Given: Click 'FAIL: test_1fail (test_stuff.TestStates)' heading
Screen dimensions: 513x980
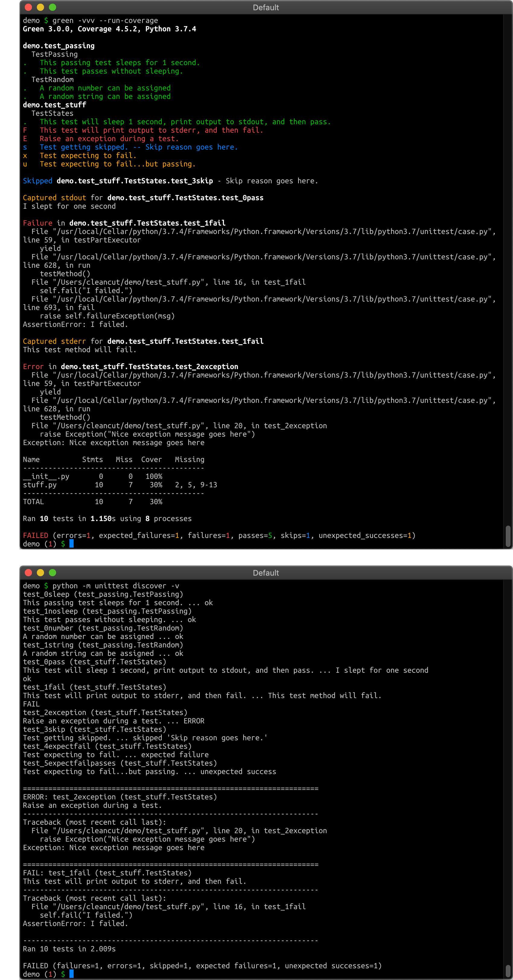Looking at the screenshot, I should click(x=107, y=873).
